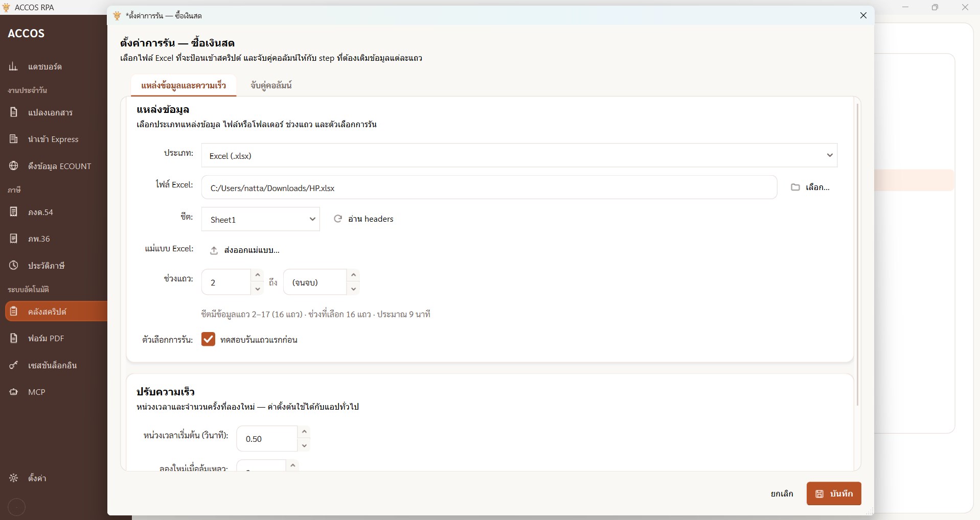
Task: Click the dialog resize grip corner
Action: (x=870, y=511)
